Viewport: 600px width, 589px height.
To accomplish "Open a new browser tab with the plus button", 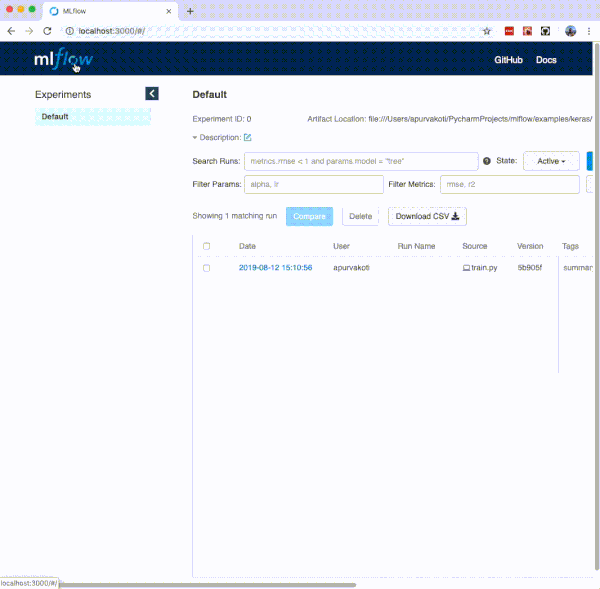I will click(190, 10).
